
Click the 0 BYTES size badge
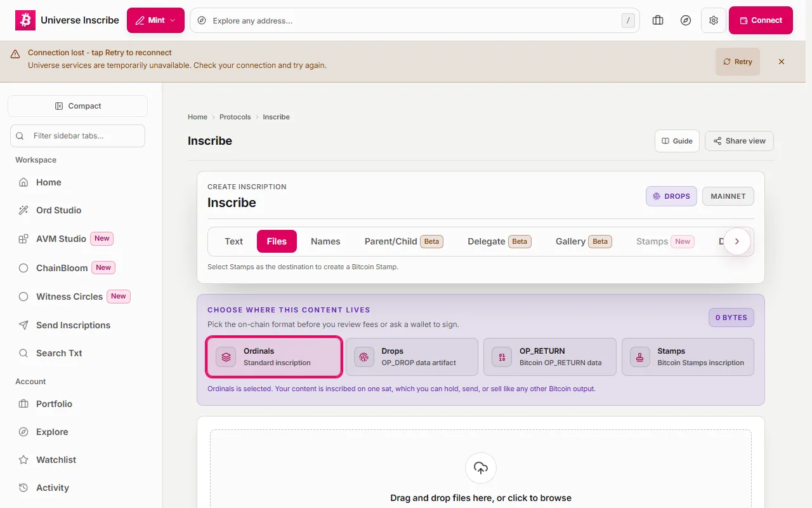point(731,317)
